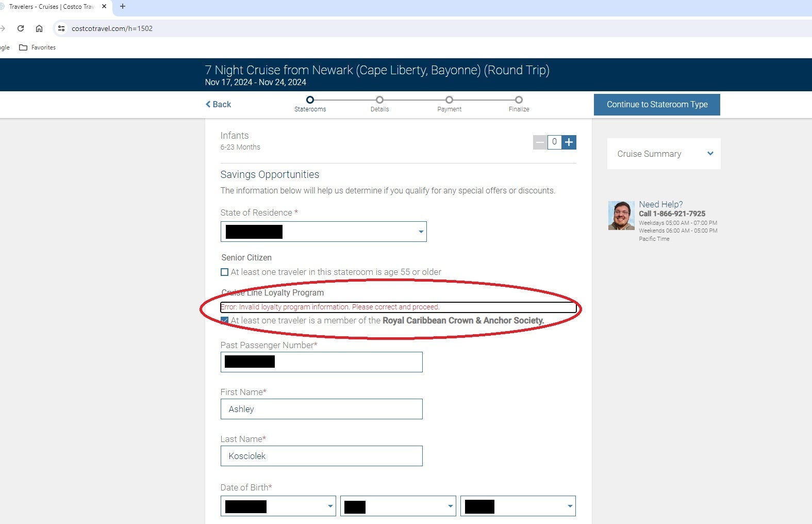The height and width of the screenshot is (524, 812).
Task: Reload the page with the refresh icon
Action: 21,28
